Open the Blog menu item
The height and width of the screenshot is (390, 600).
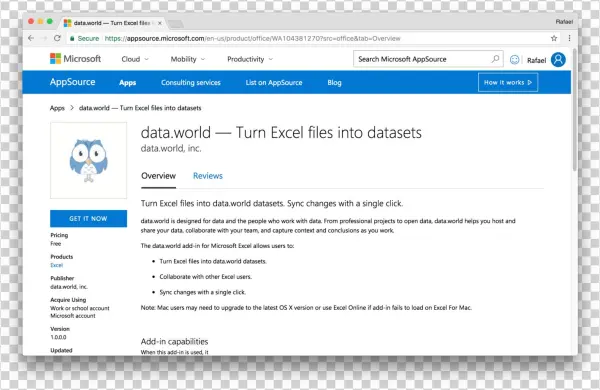(334, 83)
